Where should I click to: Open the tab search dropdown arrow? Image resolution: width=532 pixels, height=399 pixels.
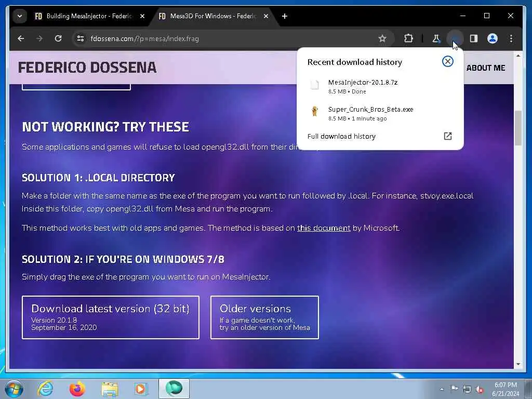point(20,16)
